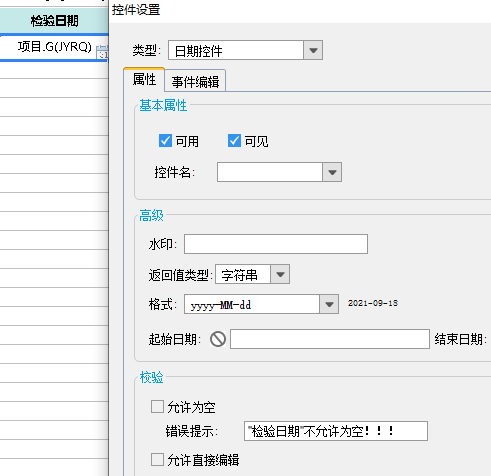Select the 检验日期 column header
Viewport: 491px width, 476px height.
[54, 21]
